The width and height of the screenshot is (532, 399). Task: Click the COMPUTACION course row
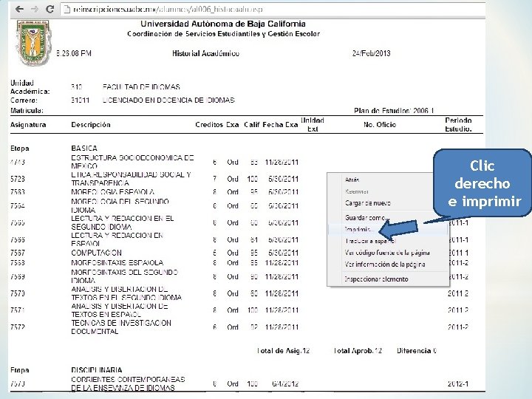click(96, 253)
